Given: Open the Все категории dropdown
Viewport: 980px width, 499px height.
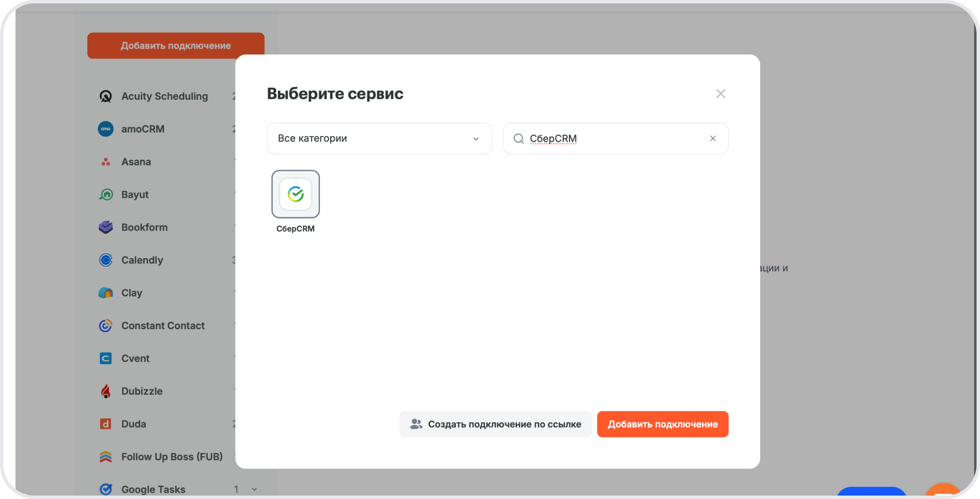Looking at the screenshot, I should (379, 138).
